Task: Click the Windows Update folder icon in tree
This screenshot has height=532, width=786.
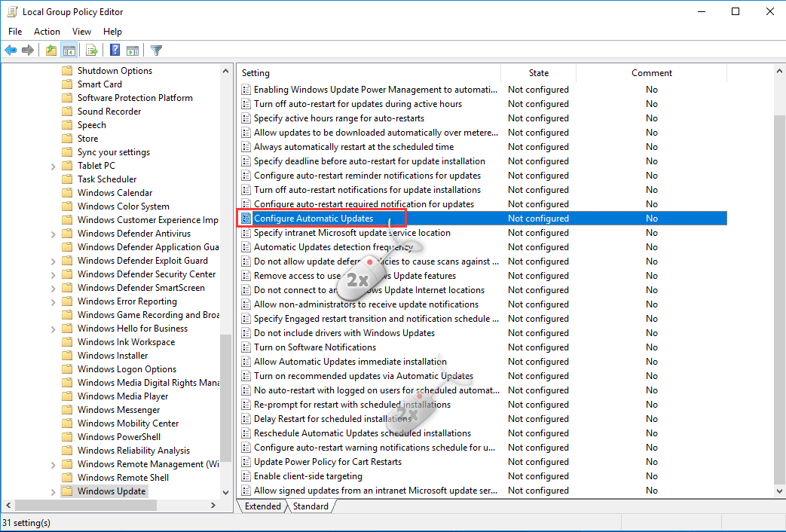Action: [67, 491]
